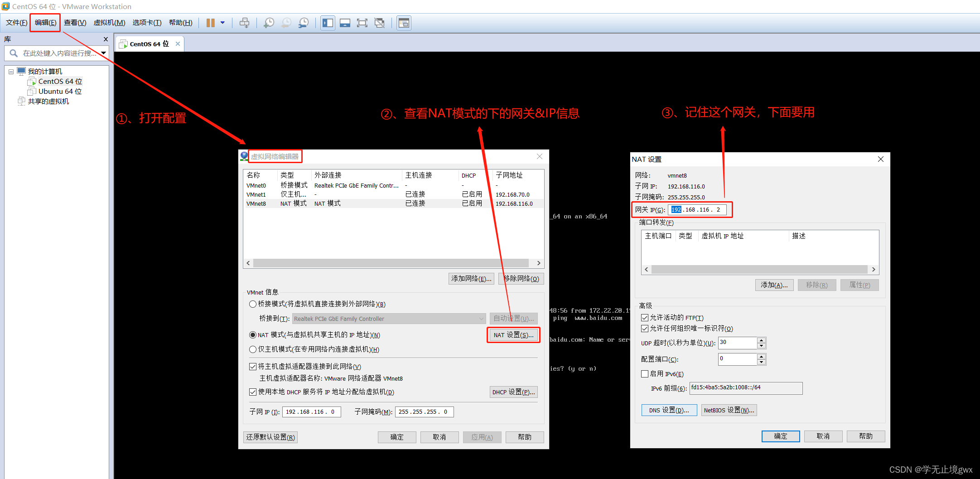The width and height of the screenshot is (980, 479).
Task: Toggle 将主机虚拟适配器连接到此网络 checkbox
Action: (x=253, y=367)
